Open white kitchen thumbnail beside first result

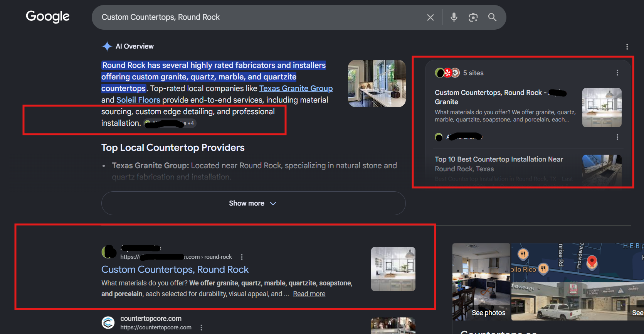coord(393,269)
